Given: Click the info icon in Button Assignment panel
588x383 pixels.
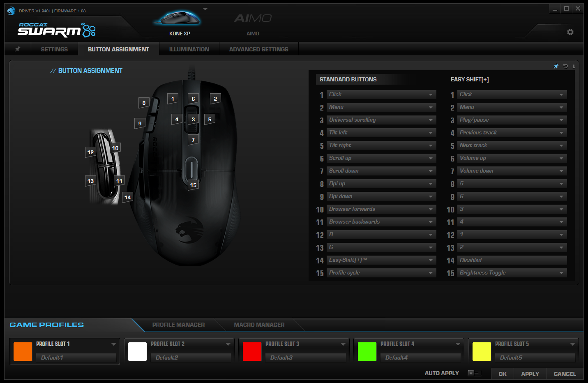Looking at the screenshot, I should point(574,66).
